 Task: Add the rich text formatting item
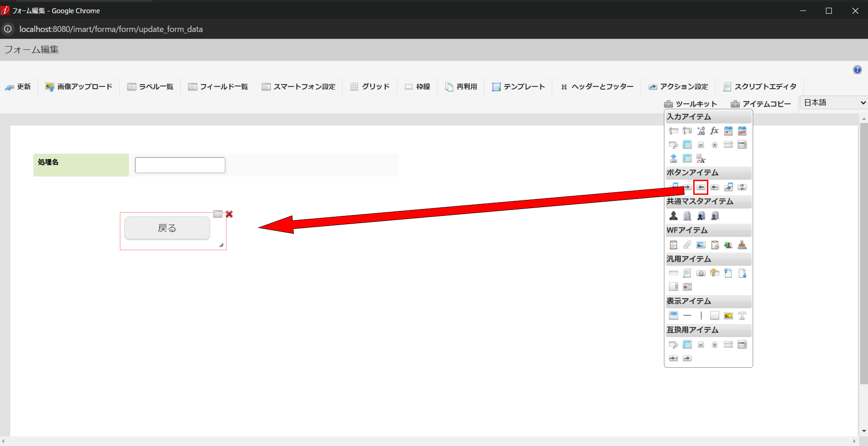[701, 159]
